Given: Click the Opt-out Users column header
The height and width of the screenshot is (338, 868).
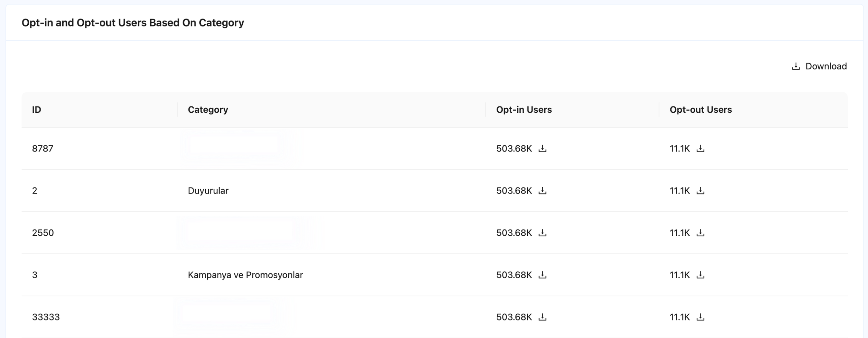Looking at the screenshot, I should [700, 110].
